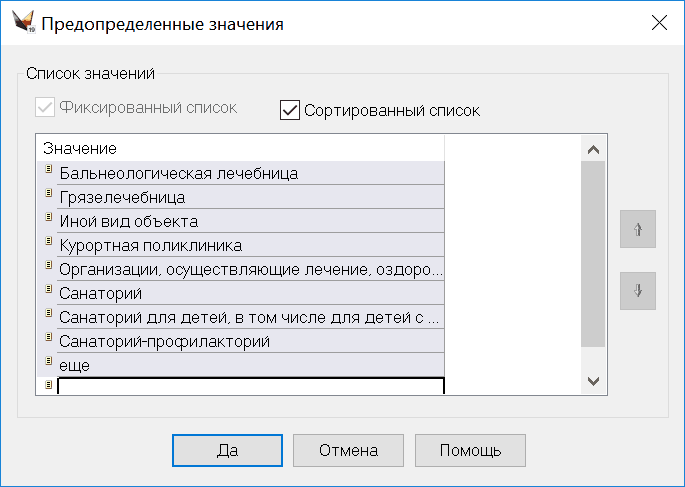
Task: Click the application logo in title bar
Action: (x=22, y=23)
